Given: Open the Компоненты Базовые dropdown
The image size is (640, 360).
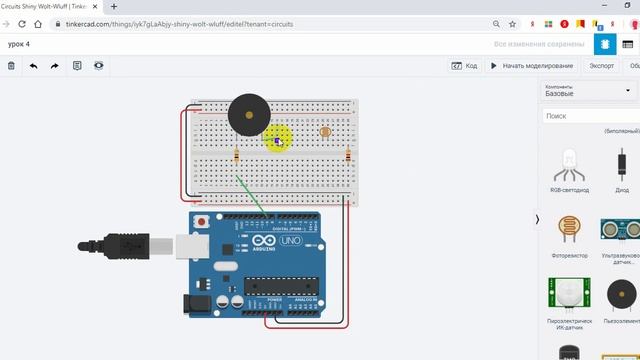Looking at the screenshot, I should pyautogui.click(x=589, y=90).
